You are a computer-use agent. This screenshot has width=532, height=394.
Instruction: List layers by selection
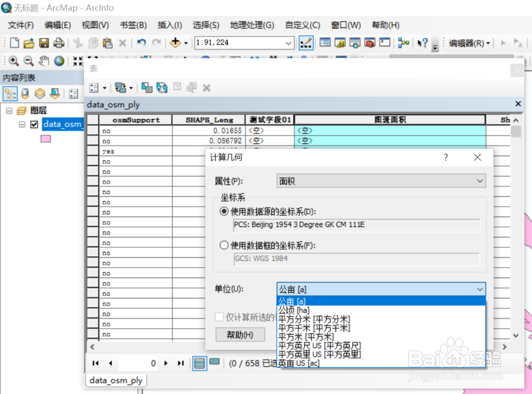pos(55,94)
